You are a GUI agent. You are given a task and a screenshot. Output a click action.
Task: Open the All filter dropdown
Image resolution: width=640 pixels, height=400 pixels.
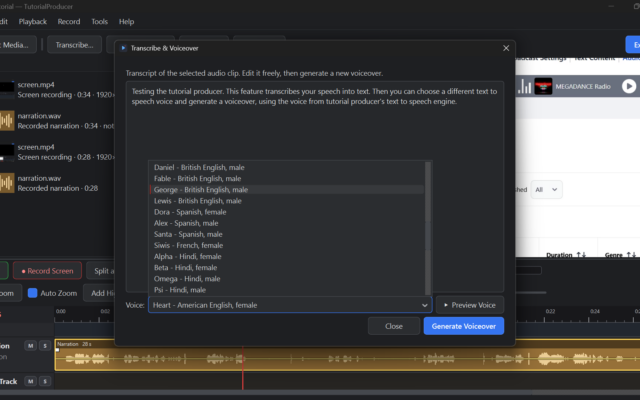546,189
